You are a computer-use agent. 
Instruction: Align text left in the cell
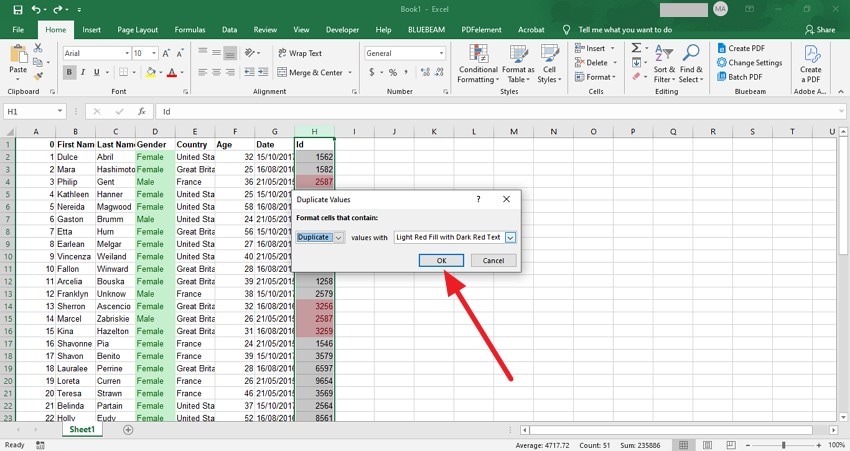[203, 72]
